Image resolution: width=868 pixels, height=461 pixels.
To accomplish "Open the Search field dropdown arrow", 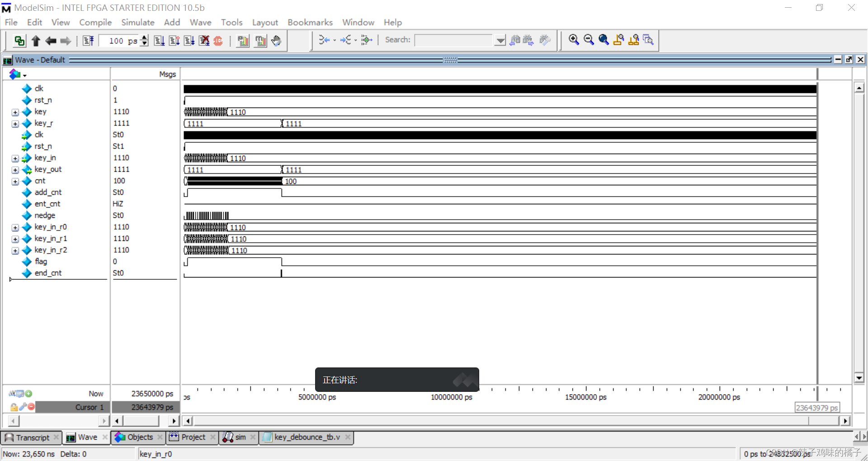I will point(500,40).
